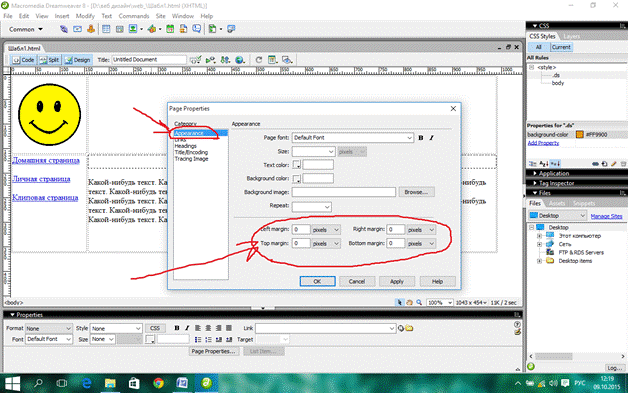Toggle Bold next to Page font
Image resolution: width=628 pixels, height=393 pixels.
[421, 138]
